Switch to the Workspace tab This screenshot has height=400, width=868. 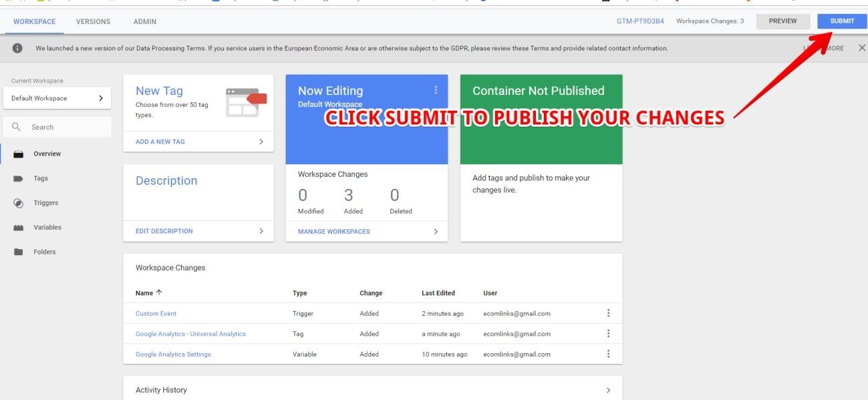[35, 21]
